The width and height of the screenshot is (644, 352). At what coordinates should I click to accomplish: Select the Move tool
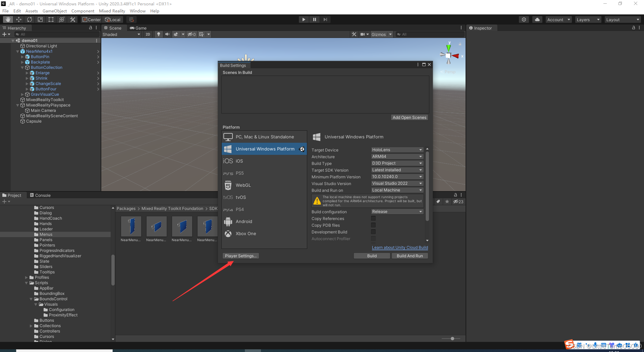(x=19, y=19)
